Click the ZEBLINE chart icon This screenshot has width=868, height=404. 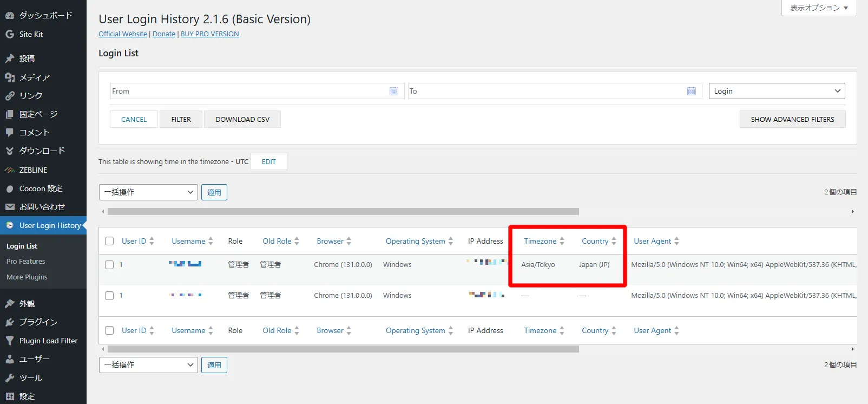(x=10, y=170)
